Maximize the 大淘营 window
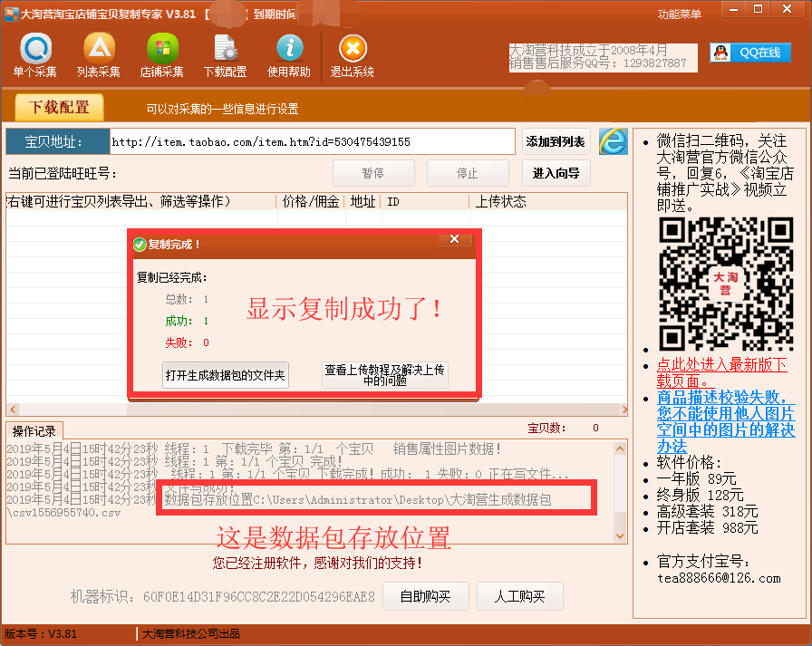This screenshot has width=812, height=646. (x=758, y=9)
